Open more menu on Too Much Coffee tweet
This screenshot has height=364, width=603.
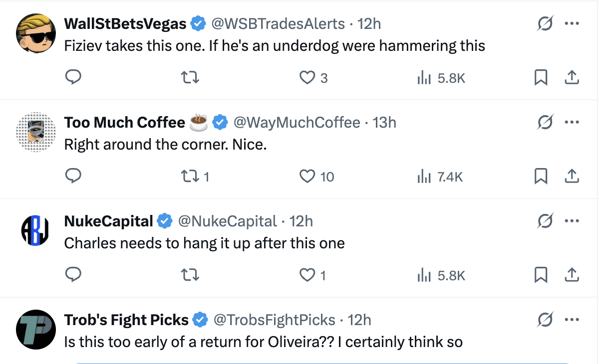[572, 122]
